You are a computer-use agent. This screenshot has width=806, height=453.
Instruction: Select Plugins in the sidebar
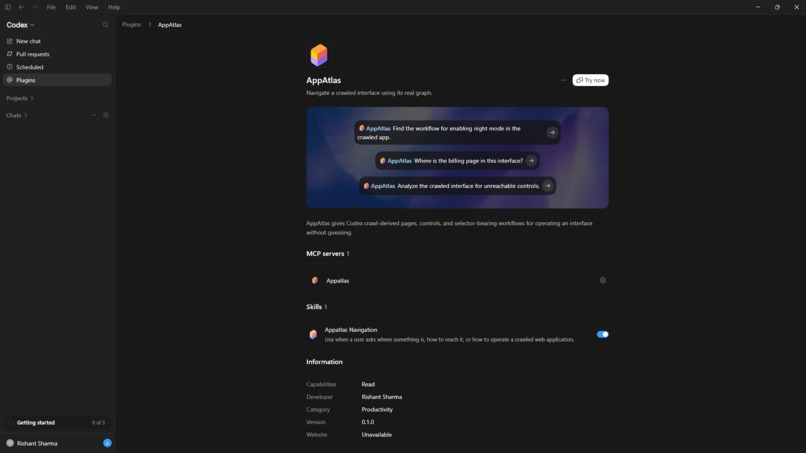coord(57,80)
